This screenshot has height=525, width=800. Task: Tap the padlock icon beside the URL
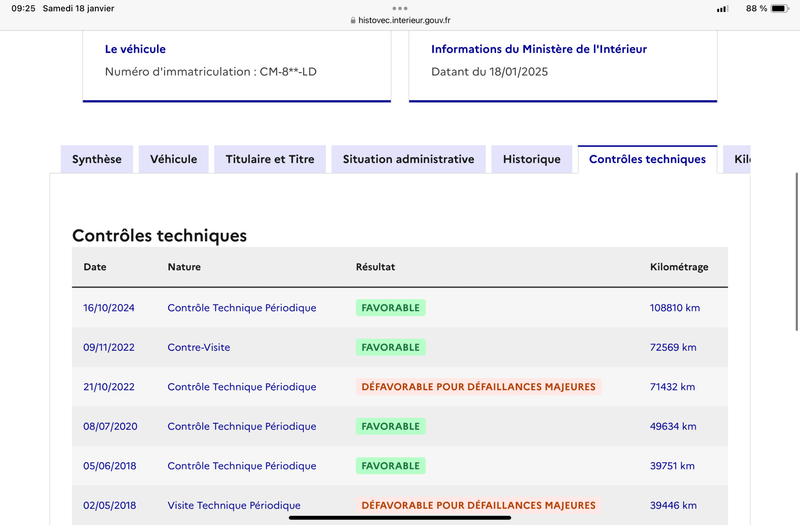(353, 20)
